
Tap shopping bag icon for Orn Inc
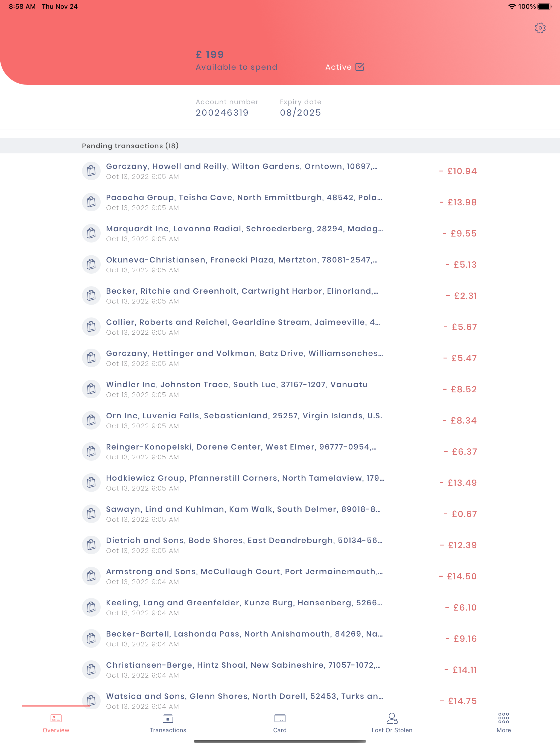pyautogui.click(x=91, y=420)
